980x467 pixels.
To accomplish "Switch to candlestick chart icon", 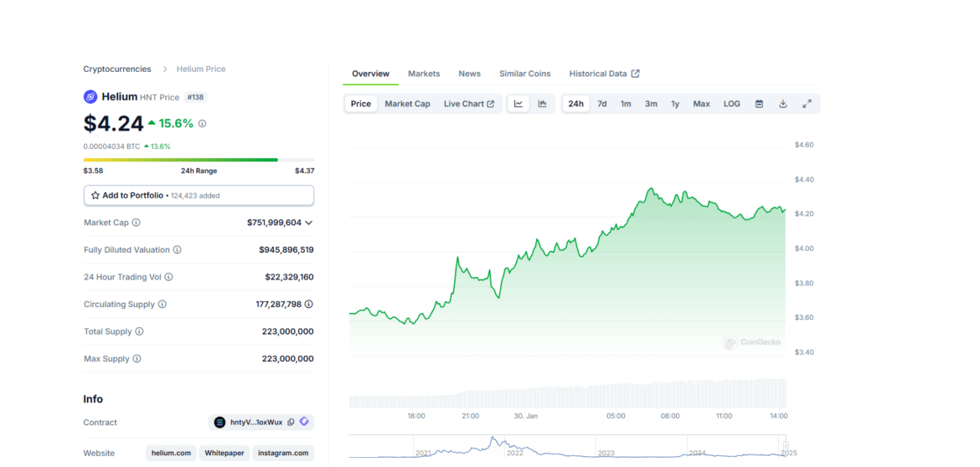I will point(542,104).
